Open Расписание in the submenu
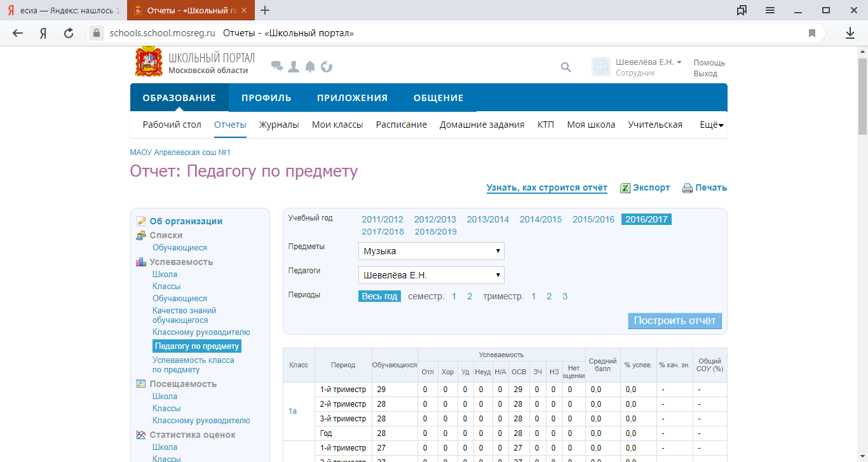The width and height of the screenshot is (868, 462). (x=402, y=125)
